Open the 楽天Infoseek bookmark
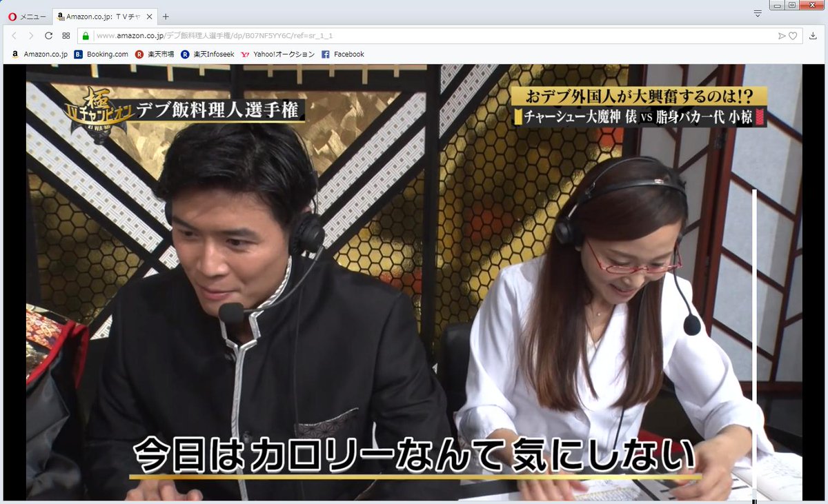 pyautogui.click(x=208, y=54)
